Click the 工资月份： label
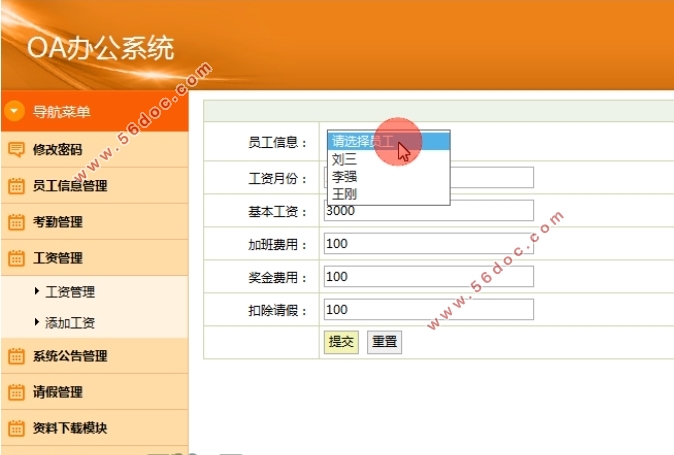This screenshot has height=455, width=674. tap(277, 178)
